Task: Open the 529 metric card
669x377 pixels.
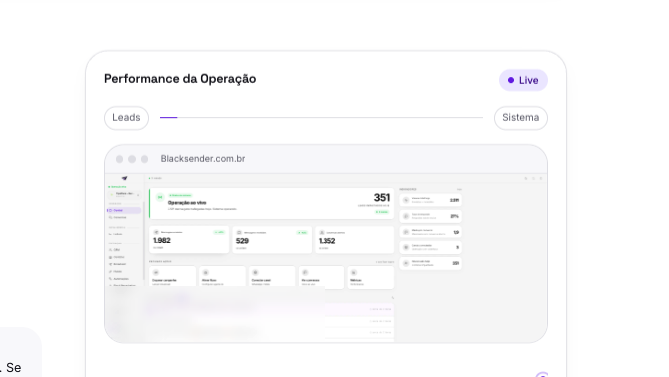Action: 272,240
